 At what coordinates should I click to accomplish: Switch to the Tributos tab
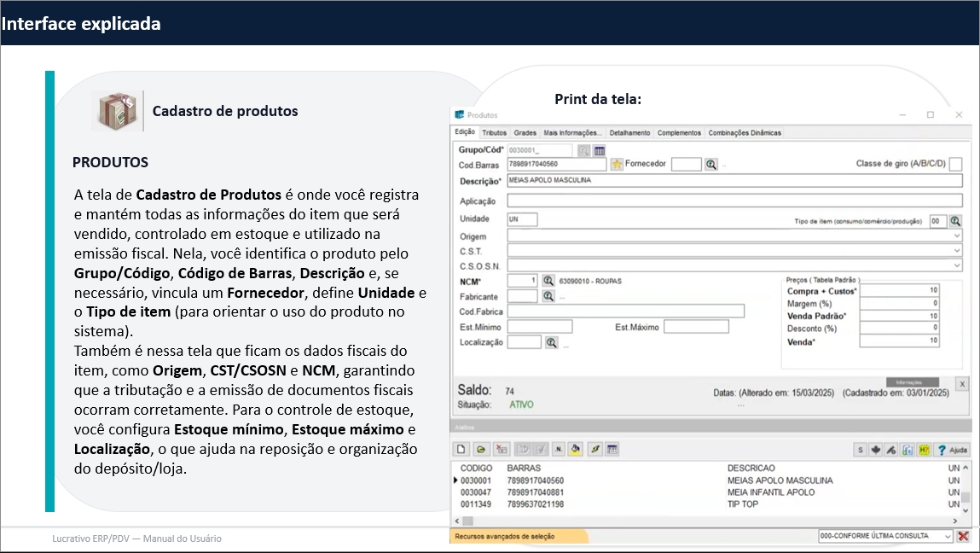(494, 133)
